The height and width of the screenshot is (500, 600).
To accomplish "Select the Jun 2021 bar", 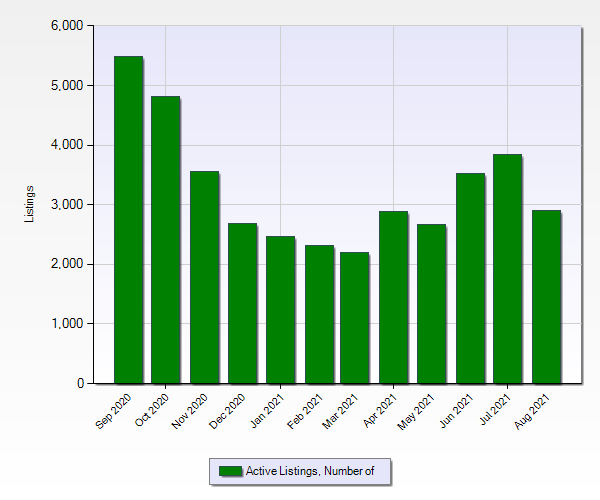I will tap(469, 278).
